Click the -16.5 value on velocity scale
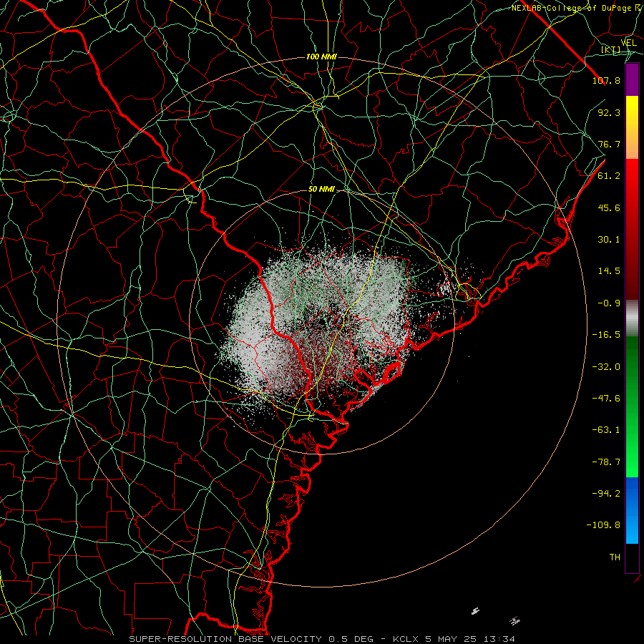 tap(606, 335)
